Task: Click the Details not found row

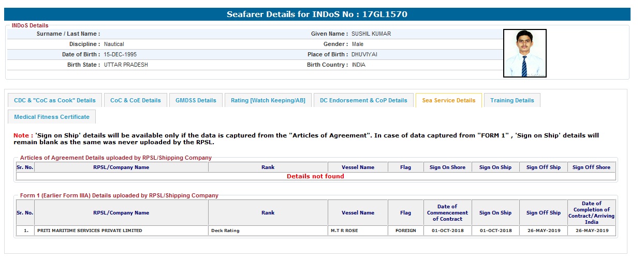Action: [x=315, y=176]
